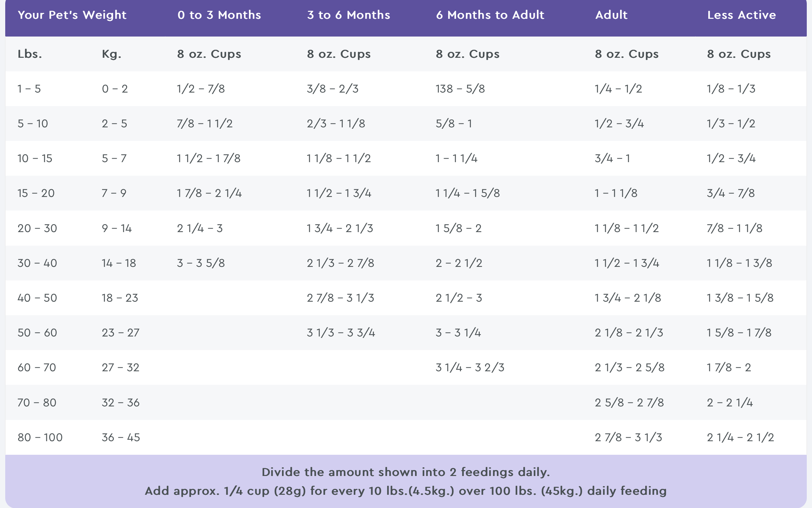Image resolution: width=812 pixels, height=508 pixels.
Task: Click "Divide the amount shown" footer note
Action: tap(406, 472)
